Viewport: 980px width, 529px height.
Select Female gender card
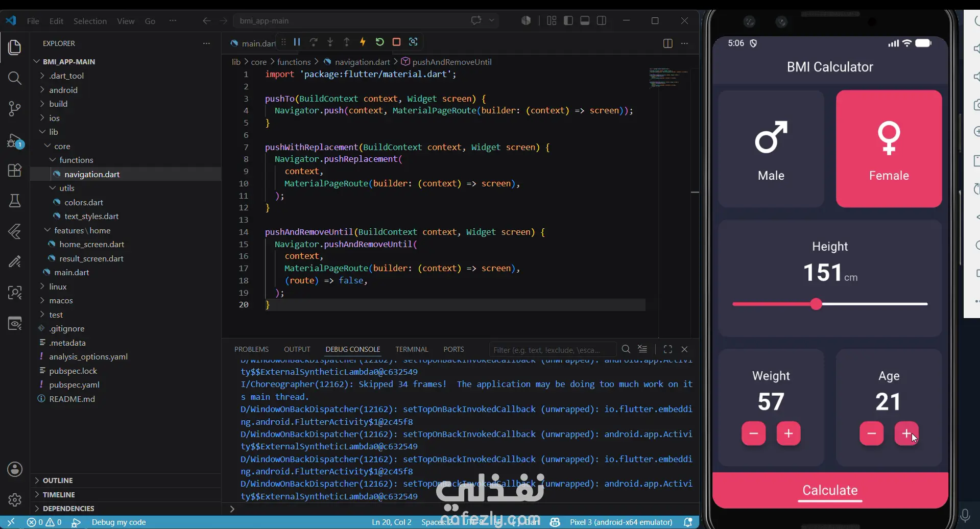tap(889, 149)
